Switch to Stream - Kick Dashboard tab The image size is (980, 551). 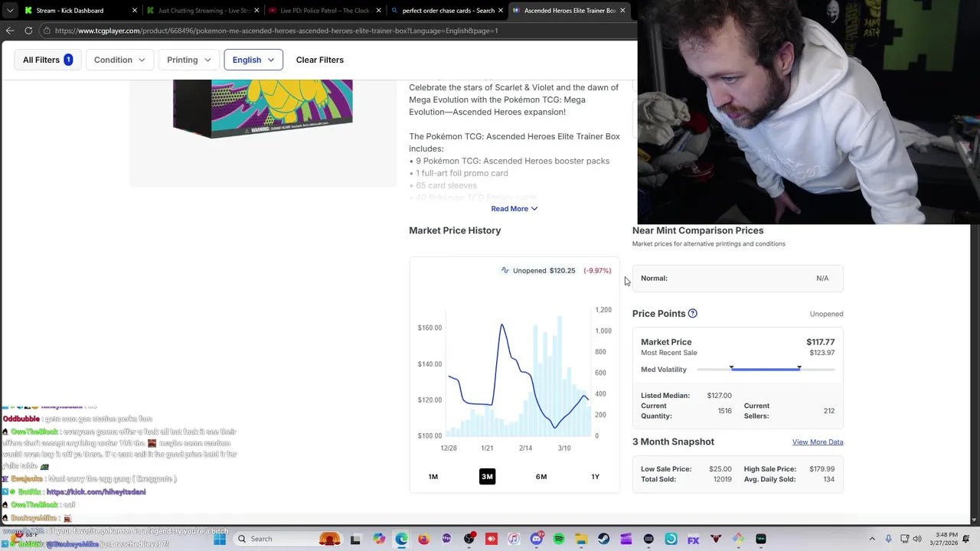[80, 11]
